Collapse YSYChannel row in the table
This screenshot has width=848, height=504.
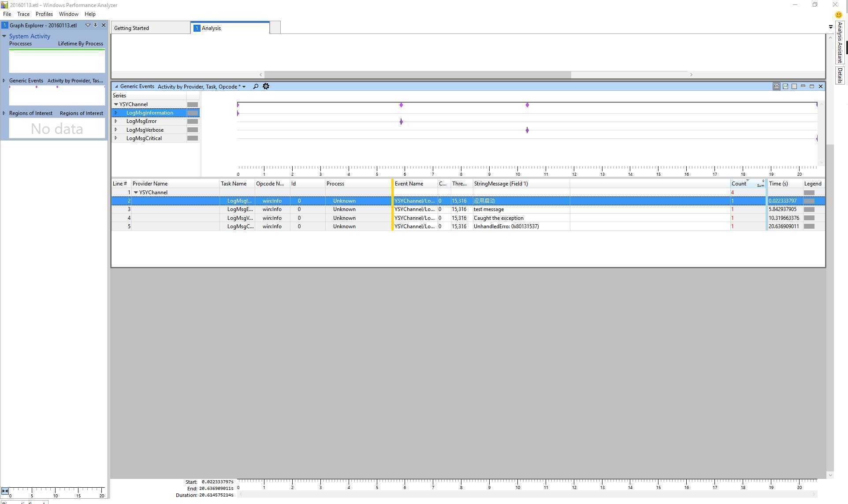click(x=136, y=193)
